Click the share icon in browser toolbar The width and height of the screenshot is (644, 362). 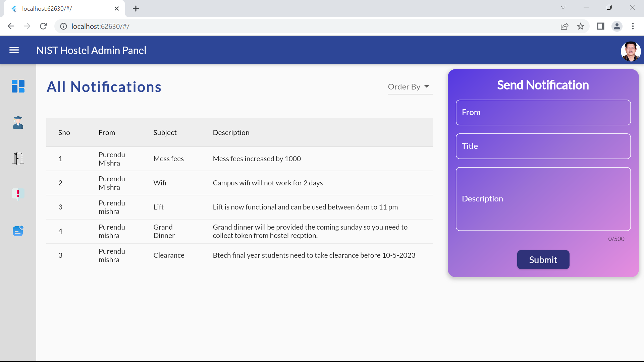565,26
